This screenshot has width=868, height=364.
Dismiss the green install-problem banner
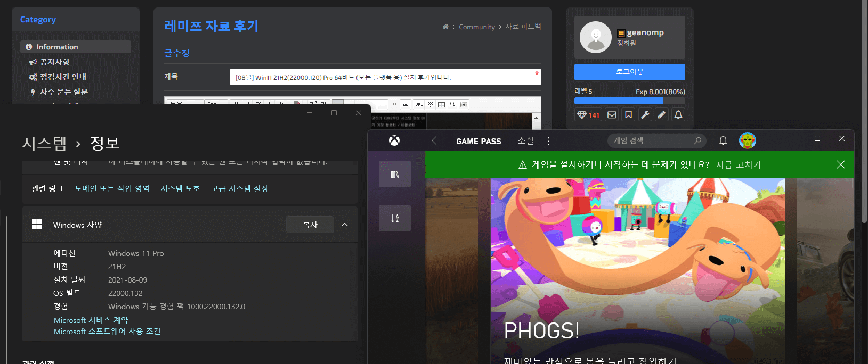point(841,164)
